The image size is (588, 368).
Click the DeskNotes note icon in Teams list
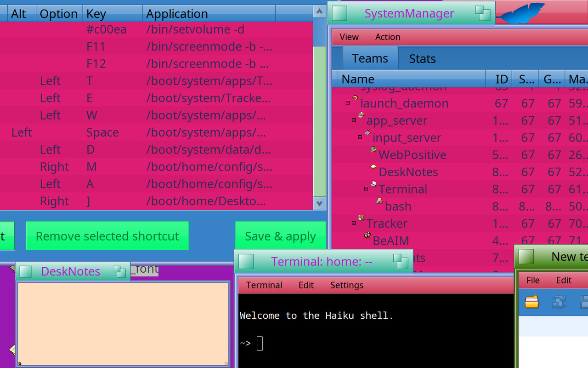(373, 167)
